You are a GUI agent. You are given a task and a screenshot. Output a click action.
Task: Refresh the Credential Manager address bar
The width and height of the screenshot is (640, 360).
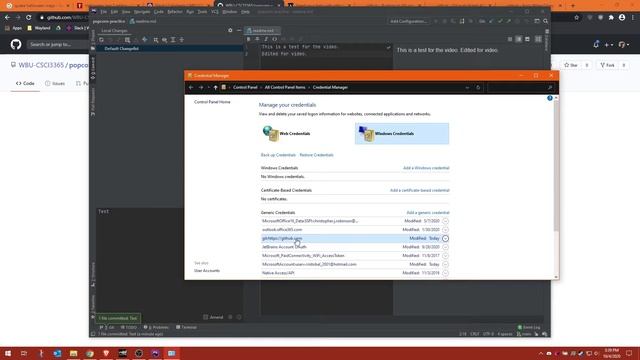pos(478,87)
